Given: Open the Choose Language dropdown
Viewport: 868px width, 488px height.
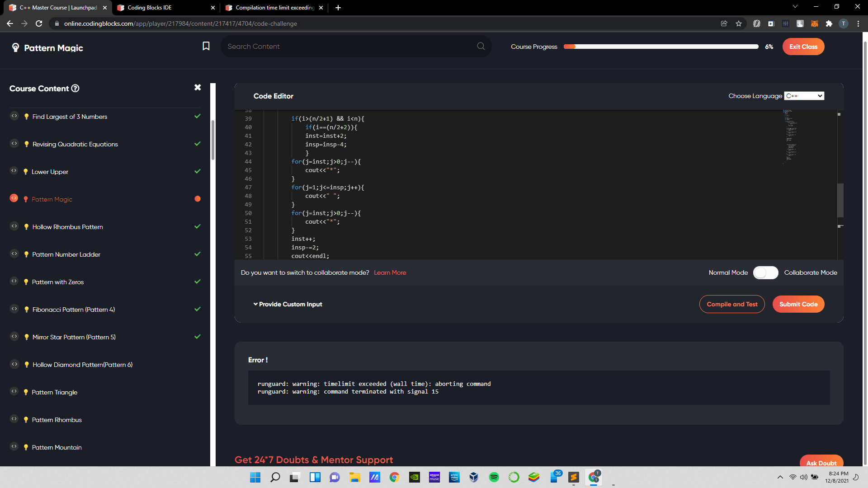Looking at the screenshot, I should tap(804, 96).
